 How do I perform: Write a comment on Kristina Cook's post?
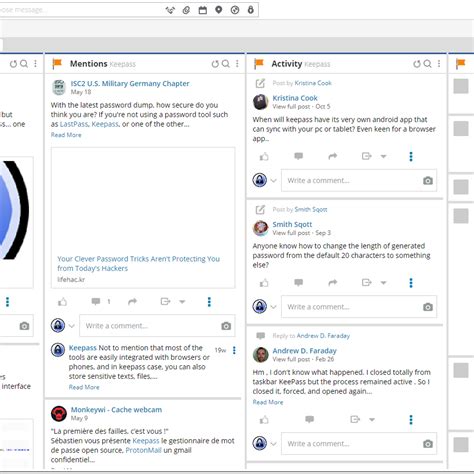pyautogui.click(x=359, y=180)
